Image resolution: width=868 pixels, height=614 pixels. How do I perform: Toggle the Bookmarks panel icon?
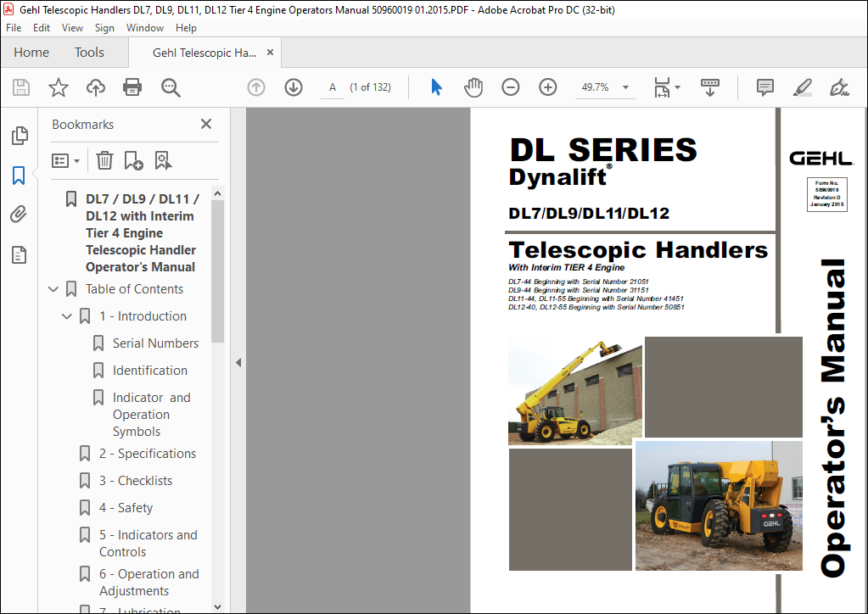(x=19, y=176)
